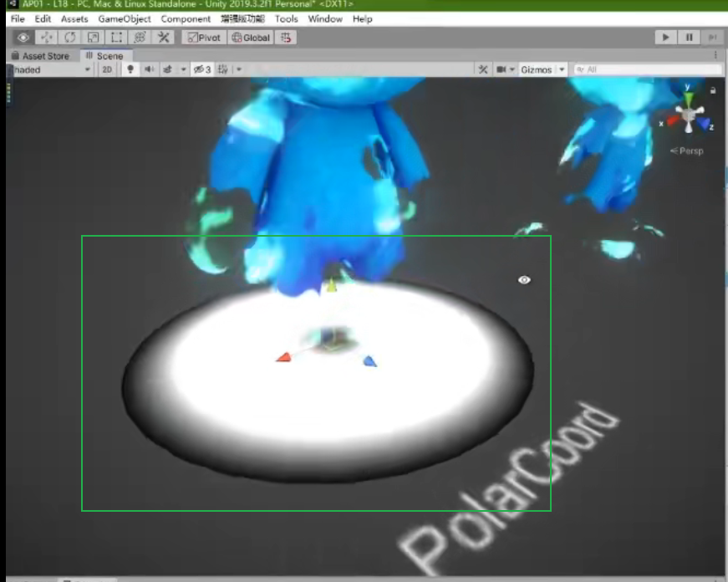Toggle Gizmos button

(537, 69)
